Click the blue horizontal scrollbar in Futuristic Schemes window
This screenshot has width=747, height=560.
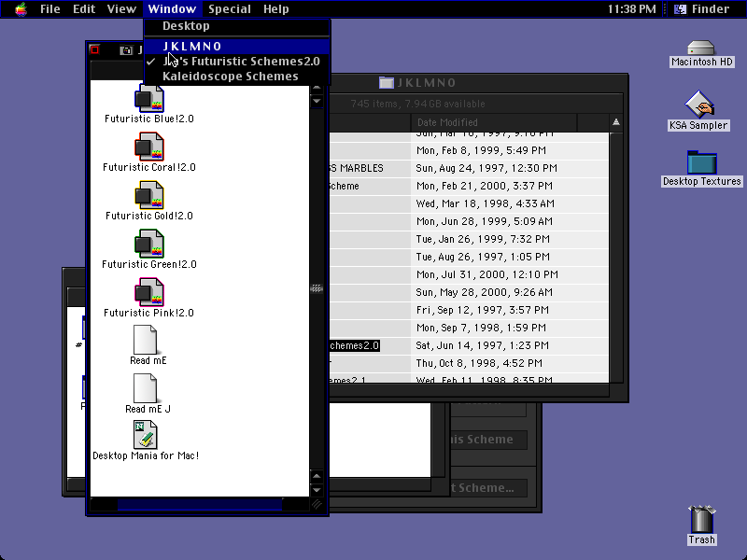pos(200,504)
